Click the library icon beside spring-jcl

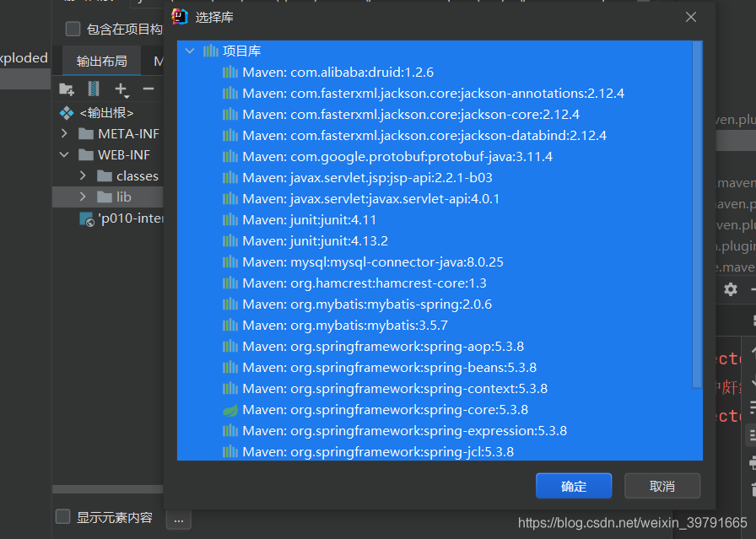pos(230,452)
